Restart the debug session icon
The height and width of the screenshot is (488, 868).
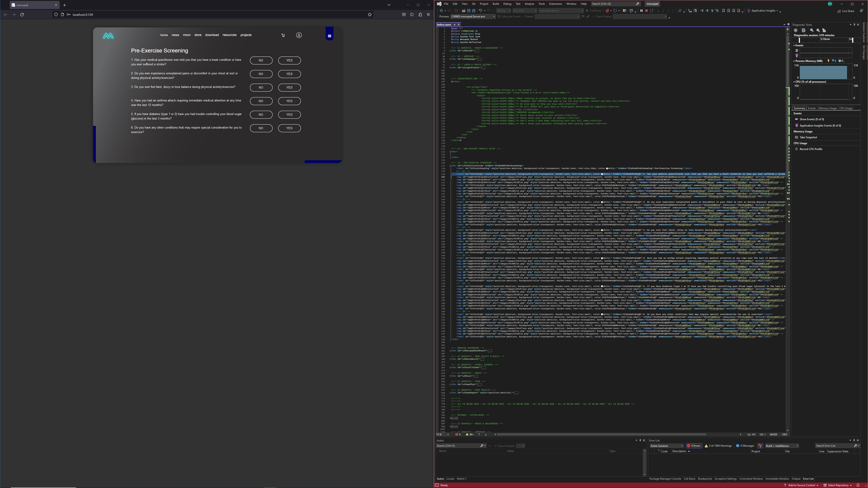(x=652, y=10)
